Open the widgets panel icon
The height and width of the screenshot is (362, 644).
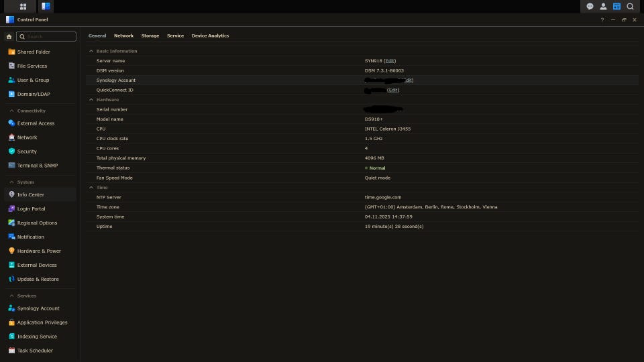(x=616, y=7)
